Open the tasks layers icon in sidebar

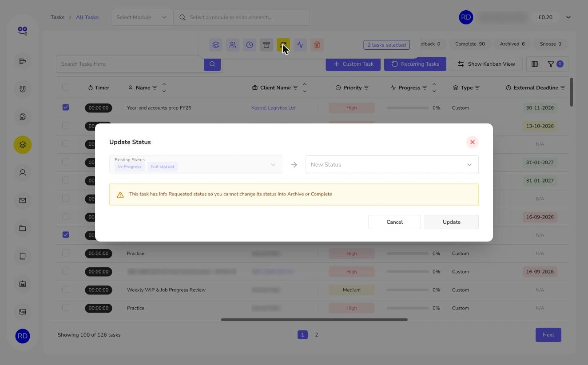(23, 145)
